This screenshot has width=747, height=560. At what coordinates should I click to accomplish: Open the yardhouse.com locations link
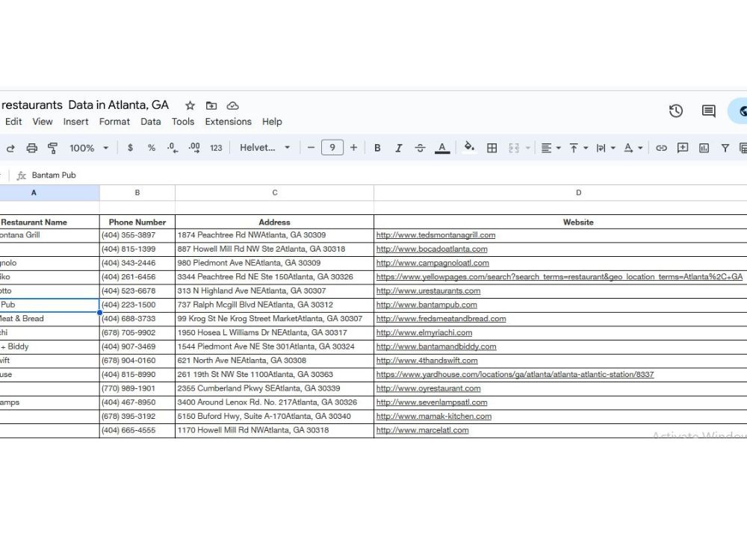515,375
